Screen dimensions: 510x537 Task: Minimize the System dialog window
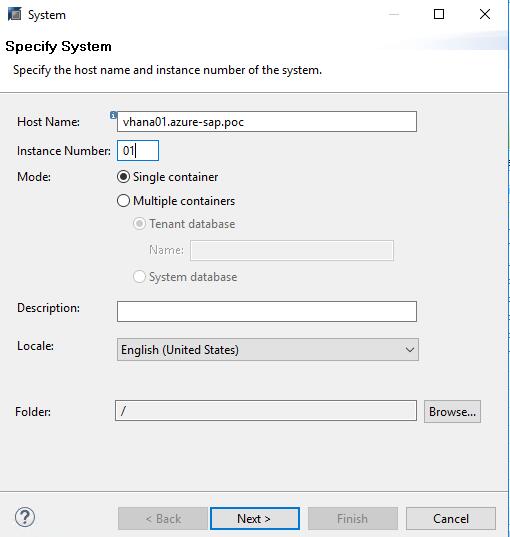[x=394, y=14]
